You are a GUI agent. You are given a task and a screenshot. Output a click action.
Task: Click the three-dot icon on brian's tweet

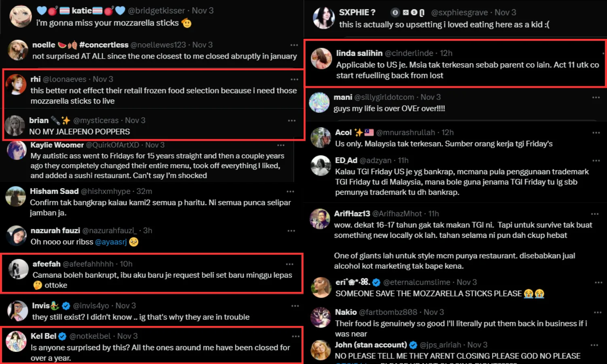pyautogui.click(x=292, y=121)
